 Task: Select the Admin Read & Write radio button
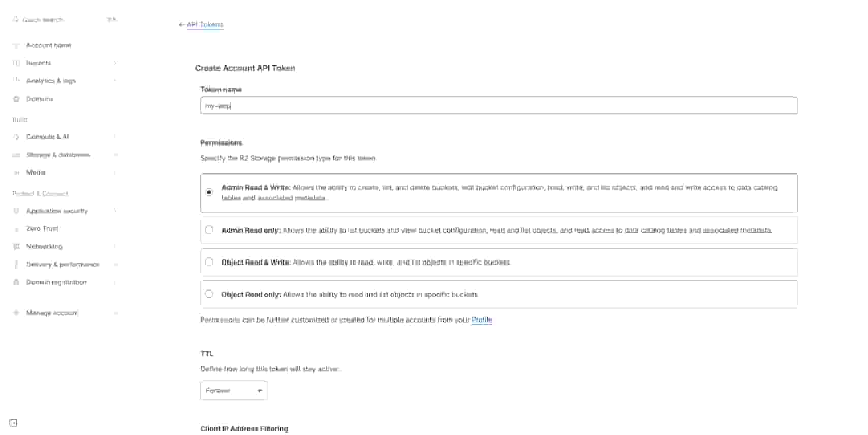[209, 192]
